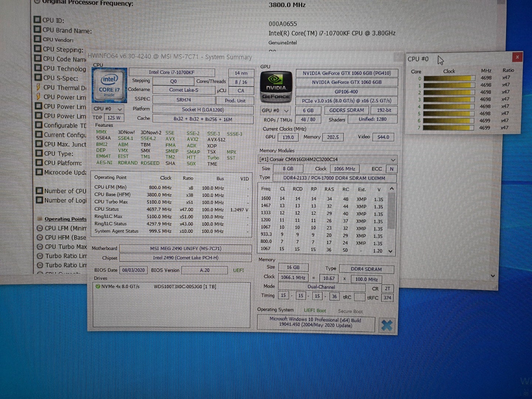532x399 pixels.
Task: Click the CPU Technology row icon
Action: click(38, 68)
